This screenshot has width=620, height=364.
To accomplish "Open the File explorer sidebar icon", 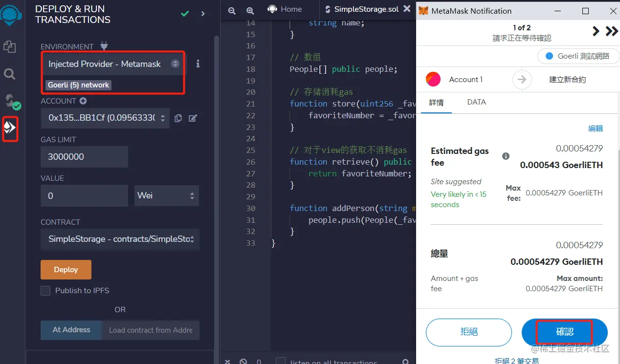I will point(10,47).
